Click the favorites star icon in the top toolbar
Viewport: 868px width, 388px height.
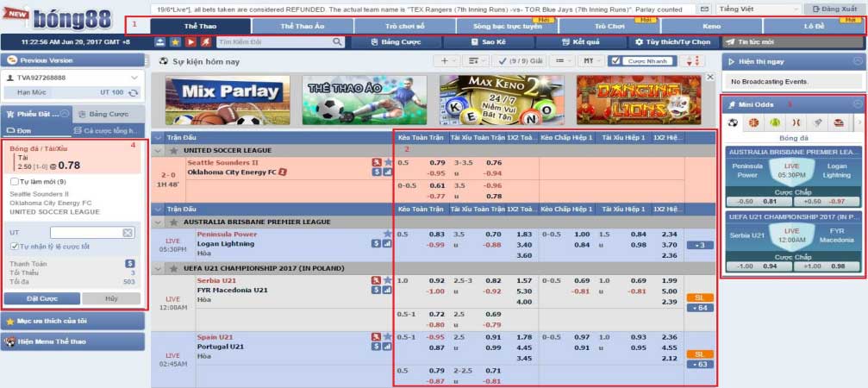[176, 42]
